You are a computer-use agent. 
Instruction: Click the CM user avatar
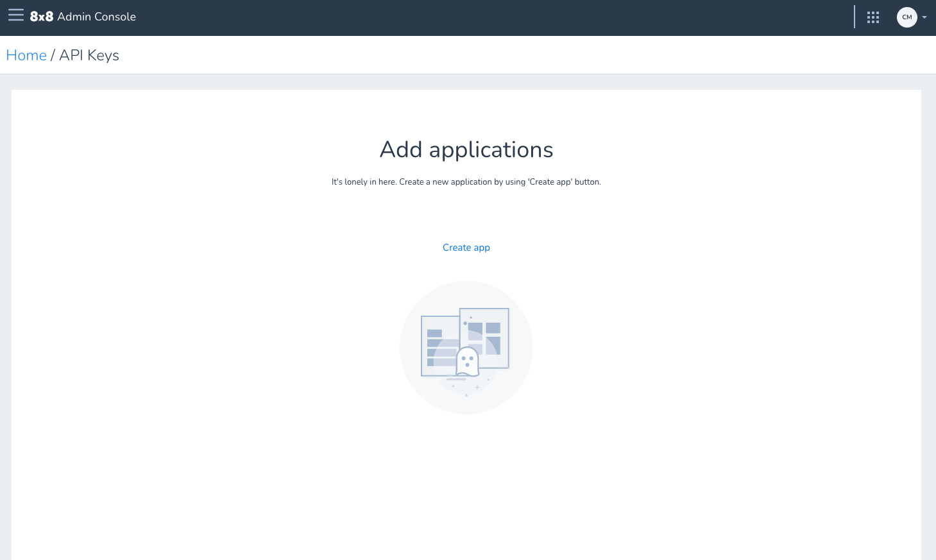tap(906, 17)
